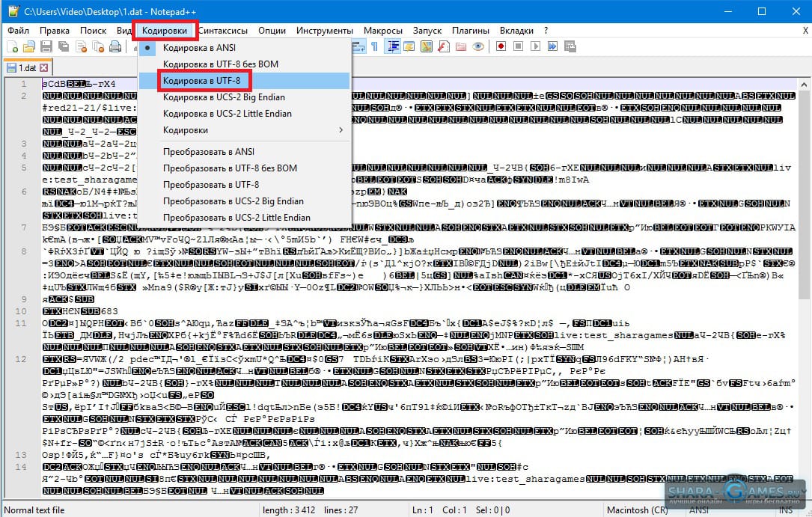This screenshot has width=812, height=517.
Task: Open the ? help menu
Action: (546, 31)
